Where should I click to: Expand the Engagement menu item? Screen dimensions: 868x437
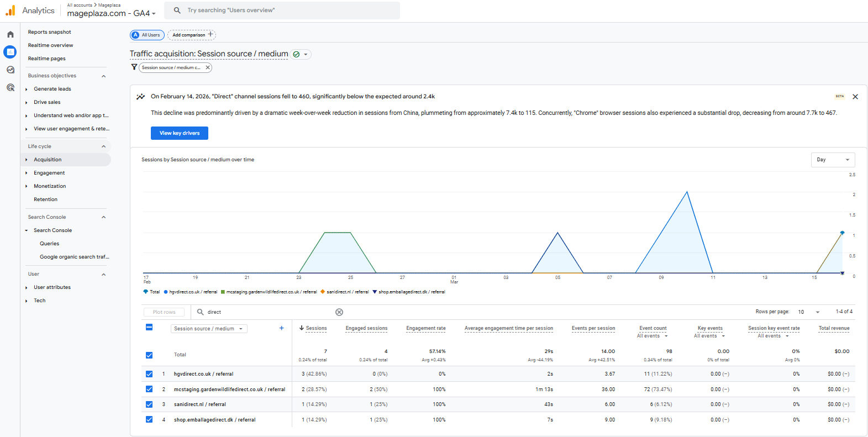click(x=49, y=173)
